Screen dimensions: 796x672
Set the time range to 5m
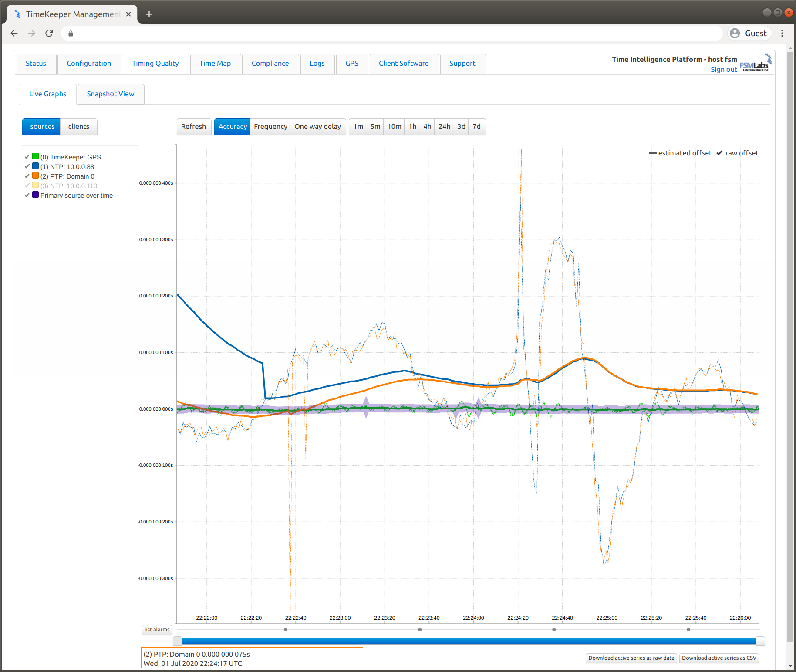(375, 127)
